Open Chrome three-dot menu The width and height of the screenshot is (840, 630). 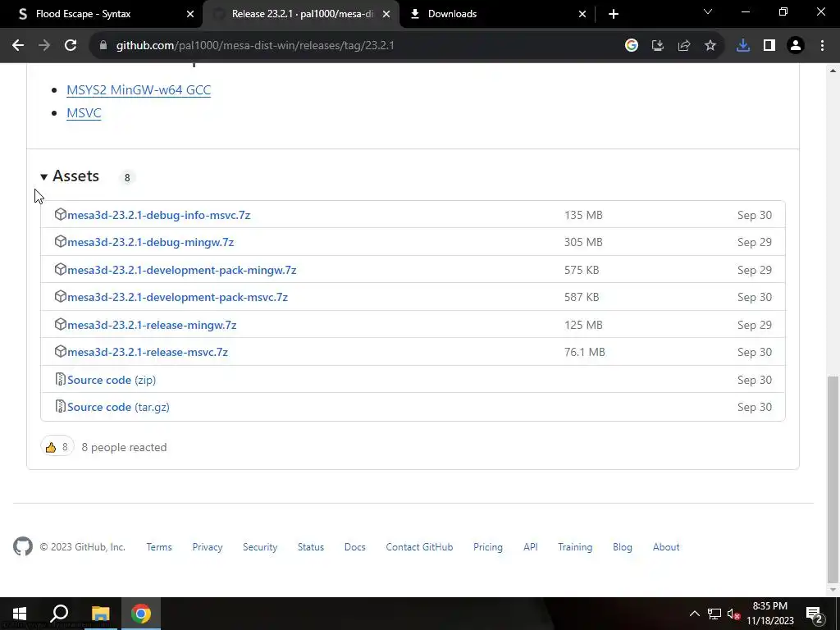pos(822,46)
